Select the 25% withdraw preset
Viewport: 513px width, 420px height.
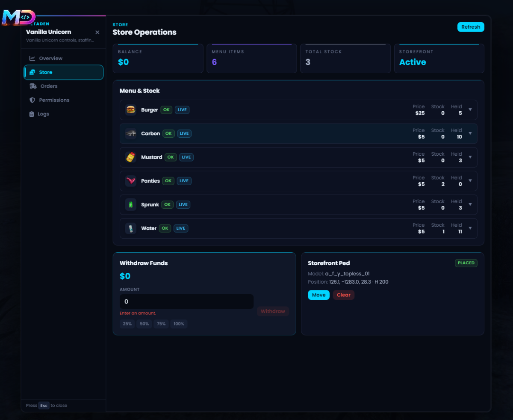click(127, 324)
